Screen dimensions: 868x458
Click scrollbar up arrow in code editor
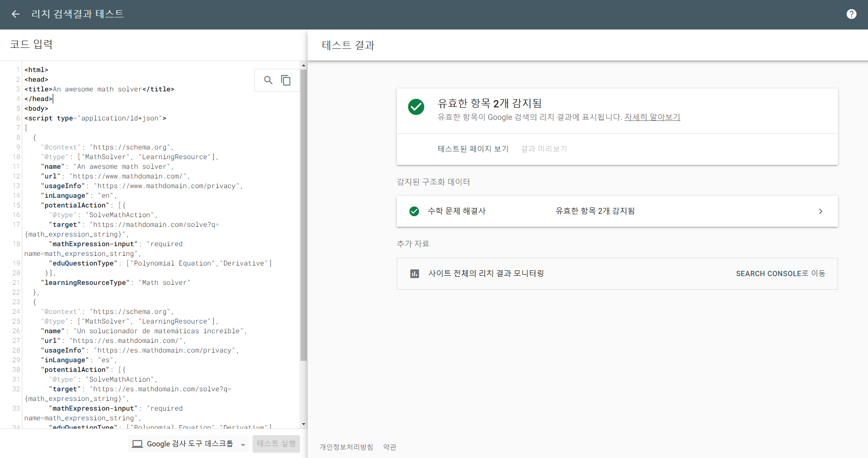pyautogui.click(x=303, y=65)
